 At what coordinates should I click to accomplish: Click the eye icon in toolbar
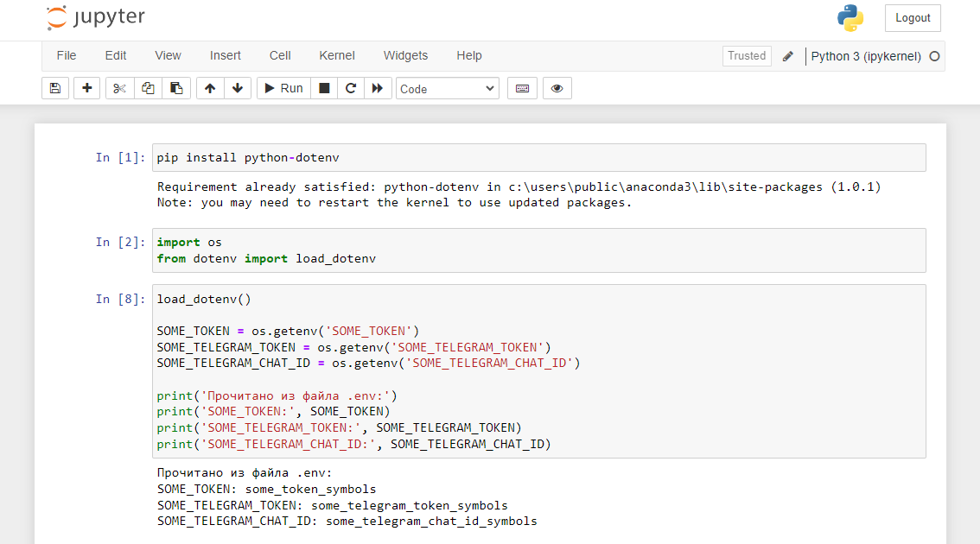click(x=557, y=88)
